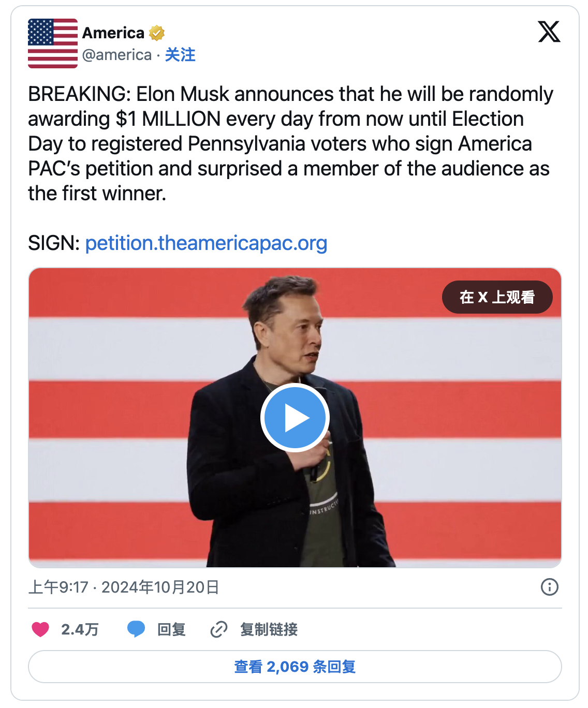Click the 上午9:17 · 2024年10月20日 timestamp
Image resolution: width=588 pixels, height=708 pixels.
[124, 587]
